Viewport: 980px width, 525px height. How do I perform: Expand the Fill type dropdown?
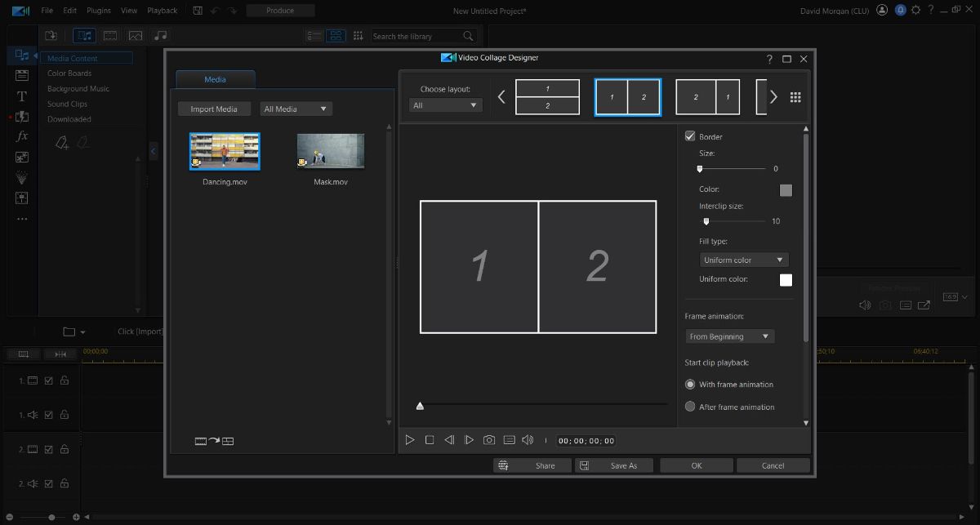[743, 259]
